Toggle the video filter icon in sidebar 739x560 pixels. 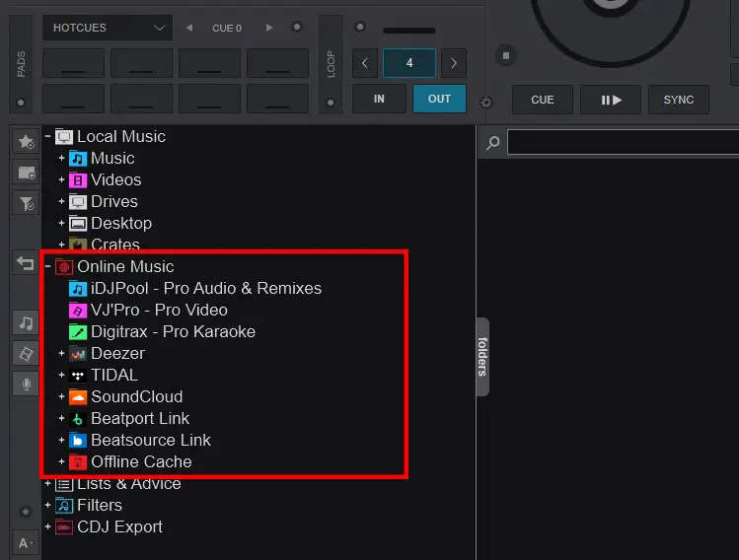click(26, 354)
